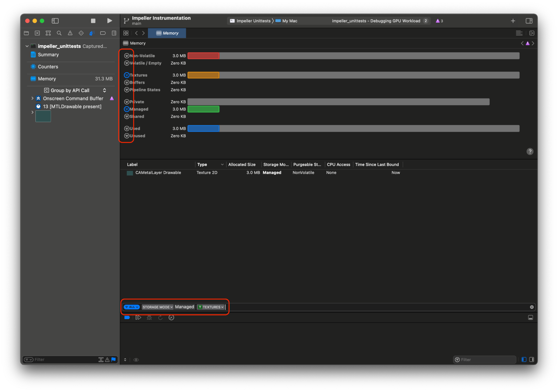The width and height of the screenshot is (558, 392).
Task: Toggle the Pipeline States filter
Action: tap(126, 89)
